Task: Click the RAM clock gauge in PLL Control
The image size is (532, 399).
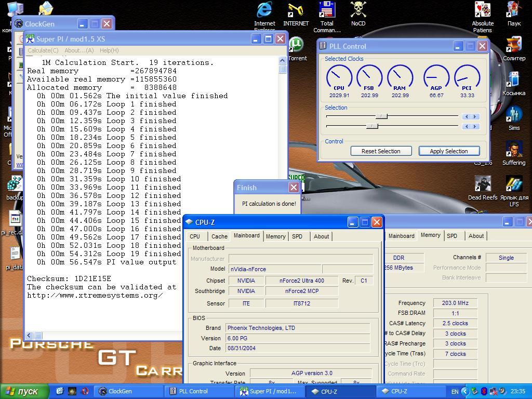Action: click(x=400, y=78)
